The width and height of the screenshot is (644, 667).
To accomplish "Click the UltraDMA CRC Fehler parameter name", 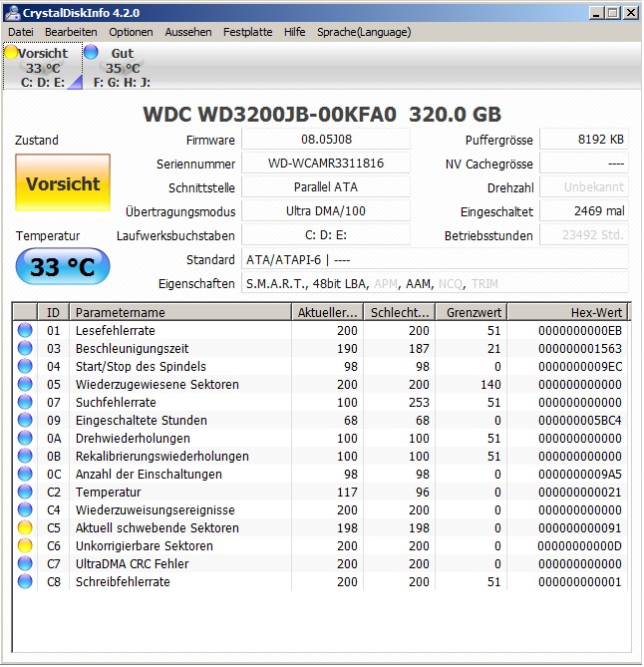I will 132,563.
